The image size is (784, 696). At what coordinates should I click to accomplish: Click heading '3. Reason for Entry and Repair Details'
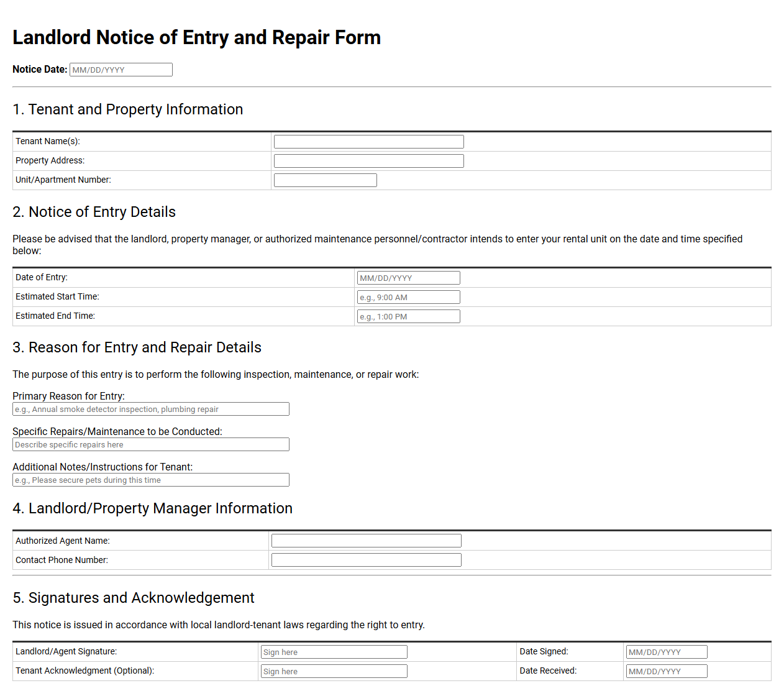(137, 347)
